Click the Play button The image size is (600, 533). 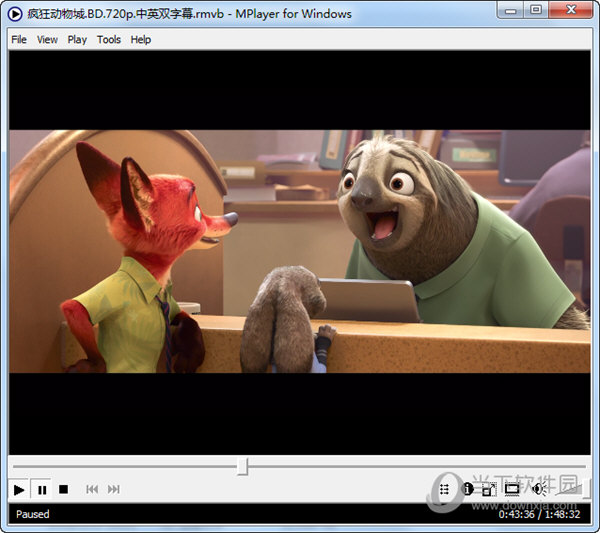click(19, 489)
